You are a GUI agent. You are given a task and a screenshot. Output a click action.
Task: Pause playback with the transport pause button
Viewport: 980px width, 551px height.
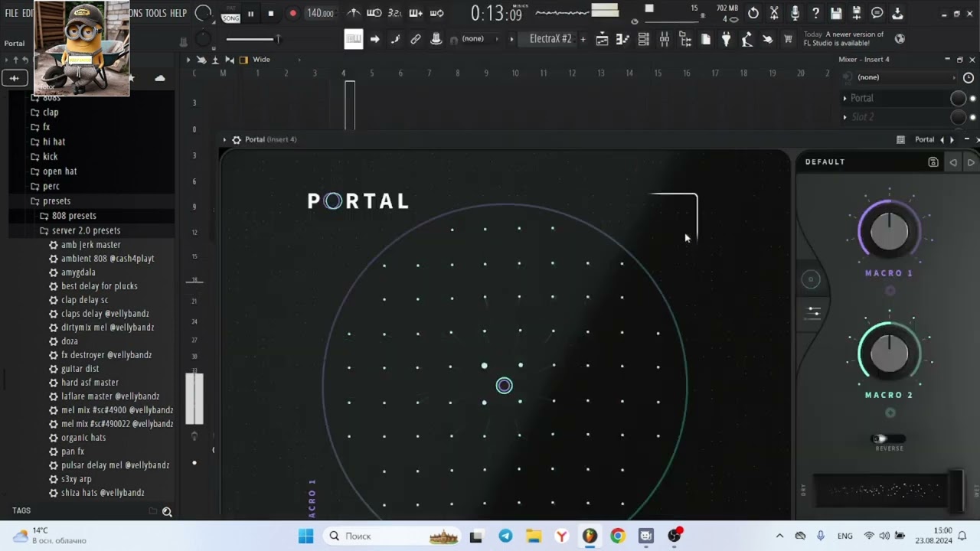tap(250, 14)
